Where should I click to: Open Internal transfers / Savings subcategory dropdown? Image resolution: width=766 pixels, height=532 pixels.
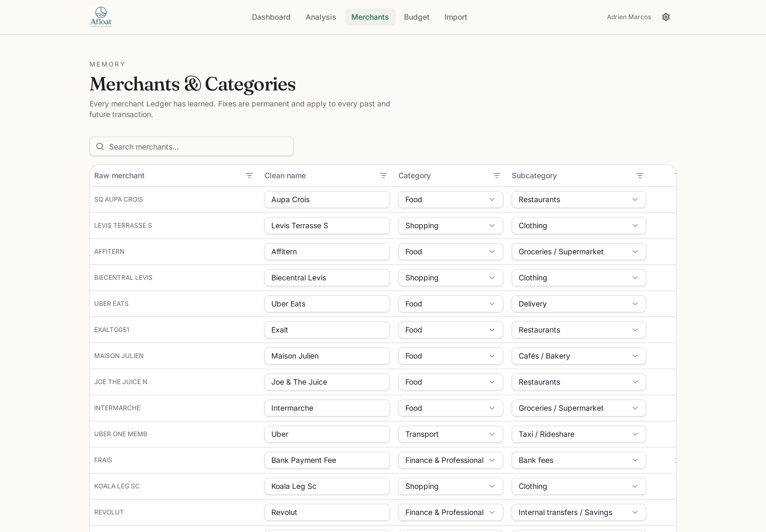(579, 512)
